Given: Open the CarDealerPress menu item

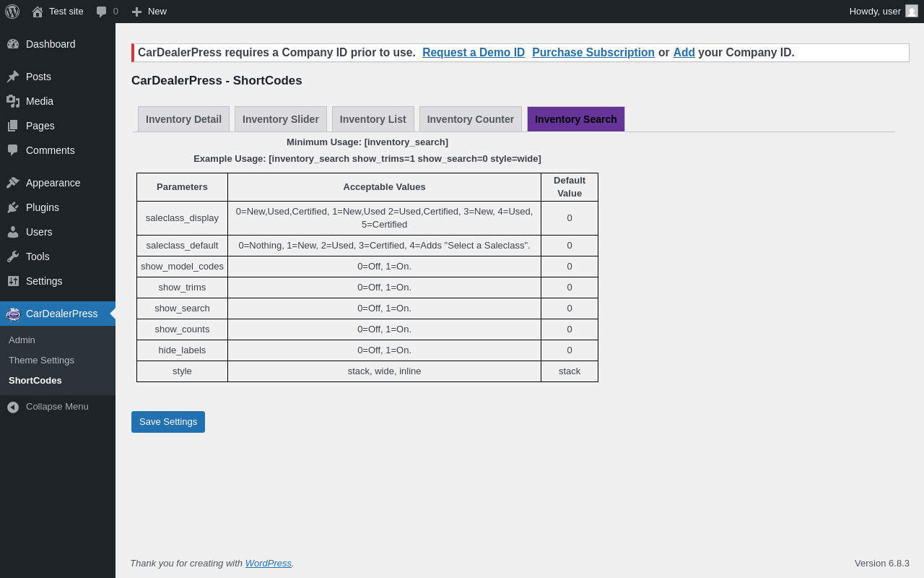Looking at the screenshot, I should pos(58,314).
